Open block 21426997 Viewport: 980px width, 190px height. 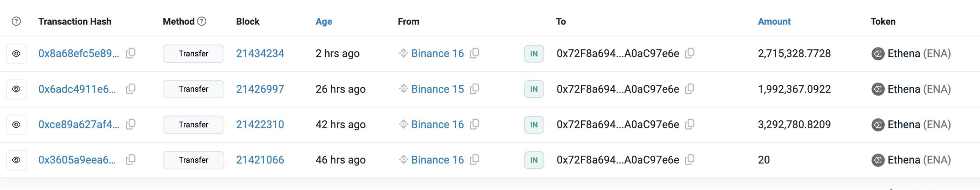click(x=260, y=89)
